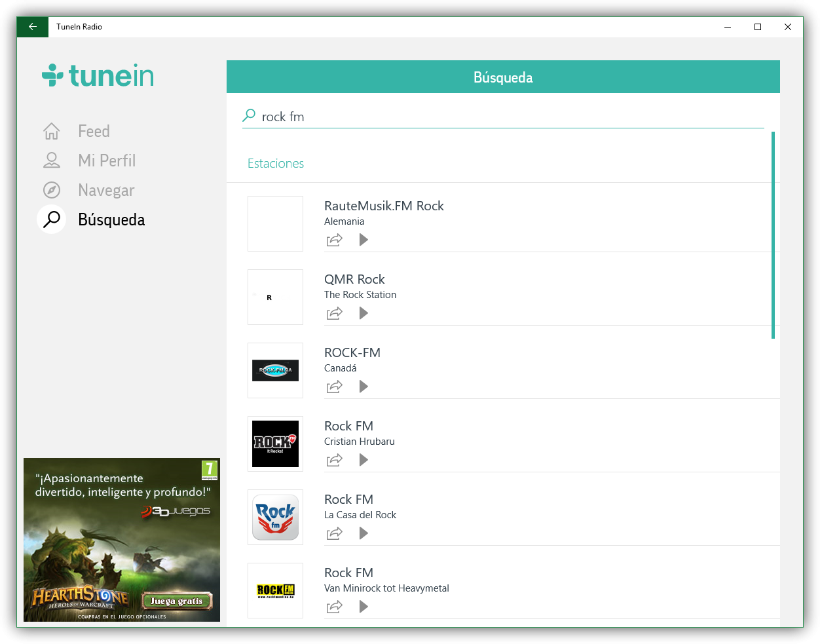Click 'The Rock Station' subtitle

pos(360,295)
